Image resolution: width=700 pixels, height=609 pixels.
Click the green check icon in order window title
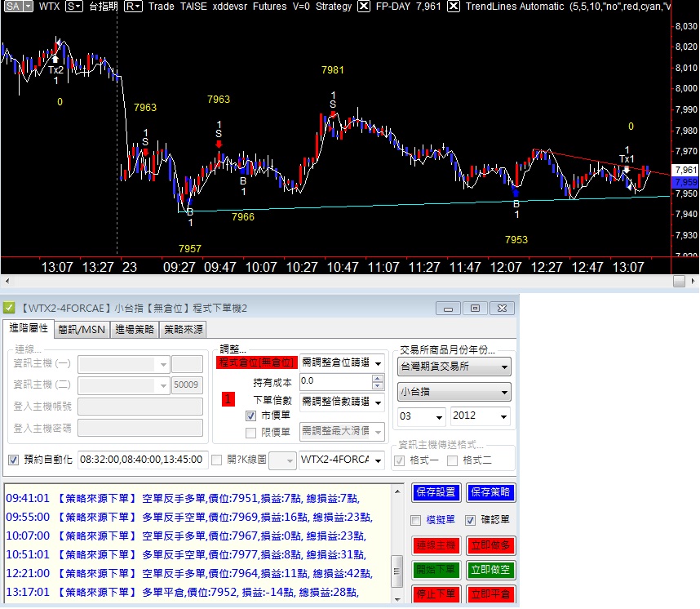9,308
